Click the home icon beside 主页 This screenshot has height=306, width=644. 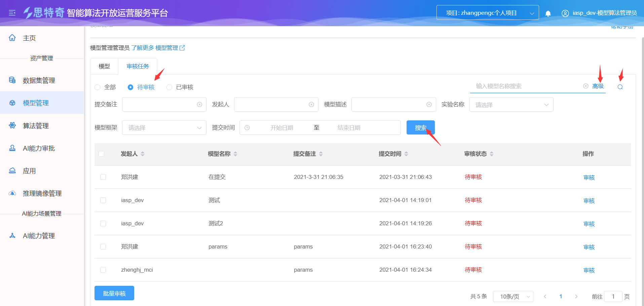tap(12, 38)
